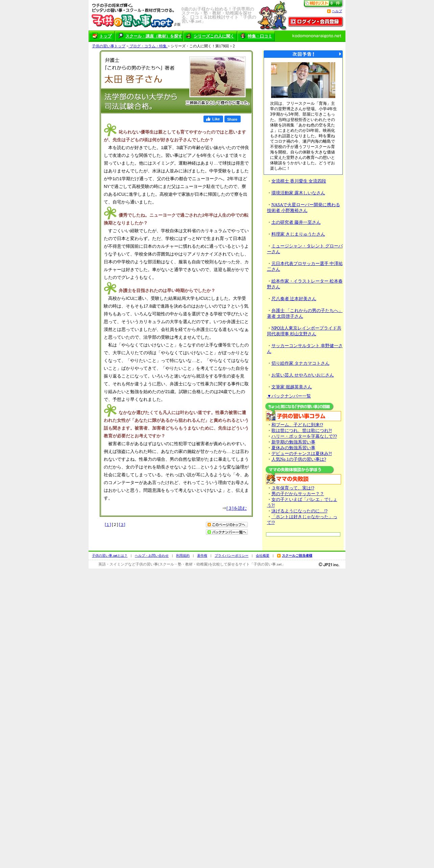Open スクール・講座（教材）を探す navigation tab
Screen dimensions: 434x868
pos(153,36)
